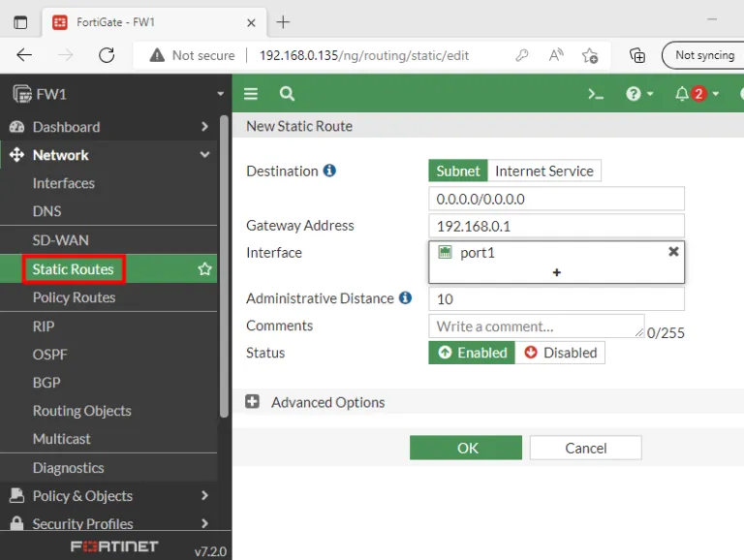
Task: Open the OSPF routing page
Action: (49, 355)
